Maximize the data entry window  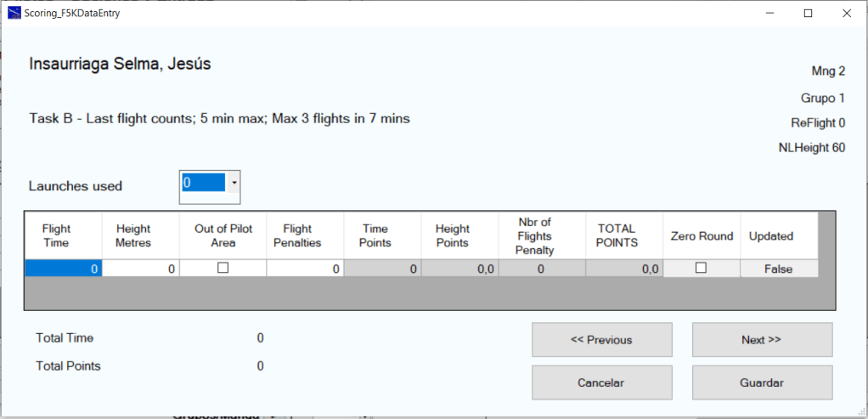click(x=809, y=13)
